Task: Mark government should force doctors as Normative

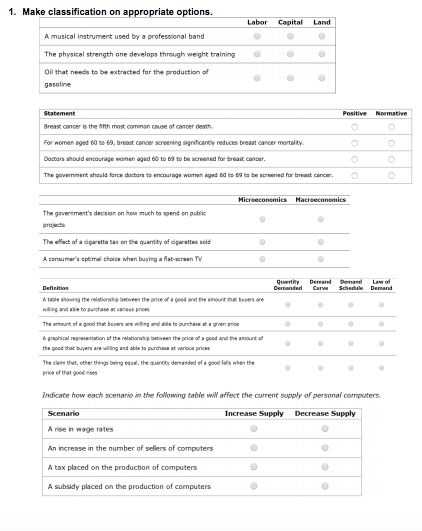Action: click(x=392, y=175)
